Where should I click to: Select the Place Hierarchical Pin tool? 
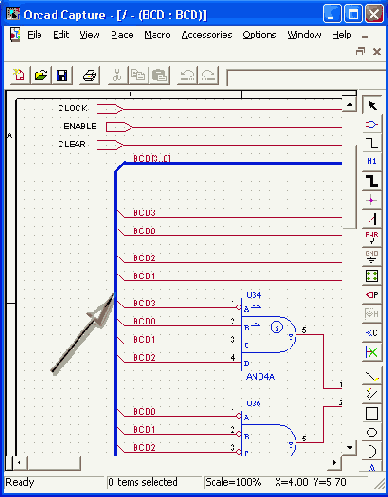pos(372,314)
